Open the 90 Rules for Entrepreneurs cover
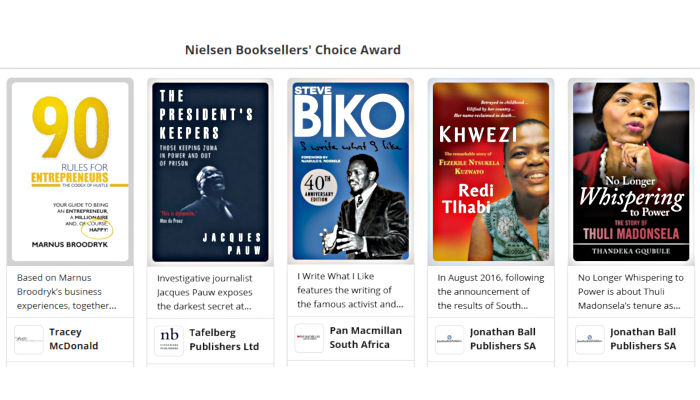Screen dimensions: 700x400 (70, 171)
